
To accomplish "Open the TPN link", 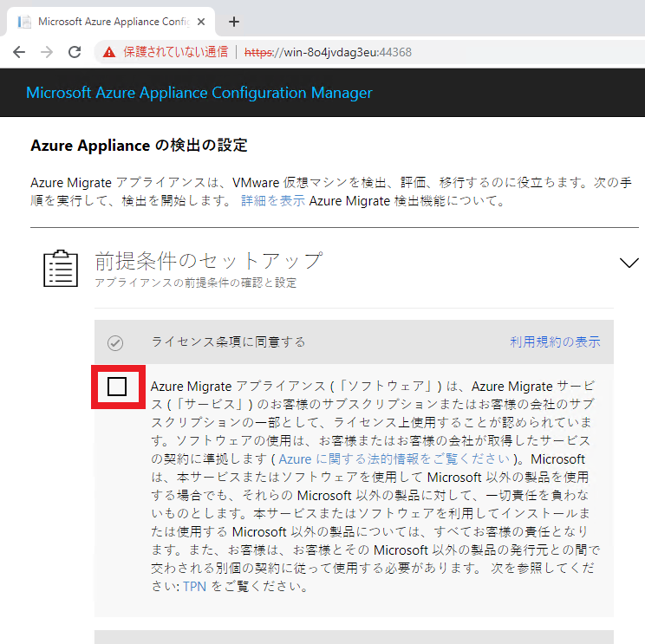I will tap(194, 586).
